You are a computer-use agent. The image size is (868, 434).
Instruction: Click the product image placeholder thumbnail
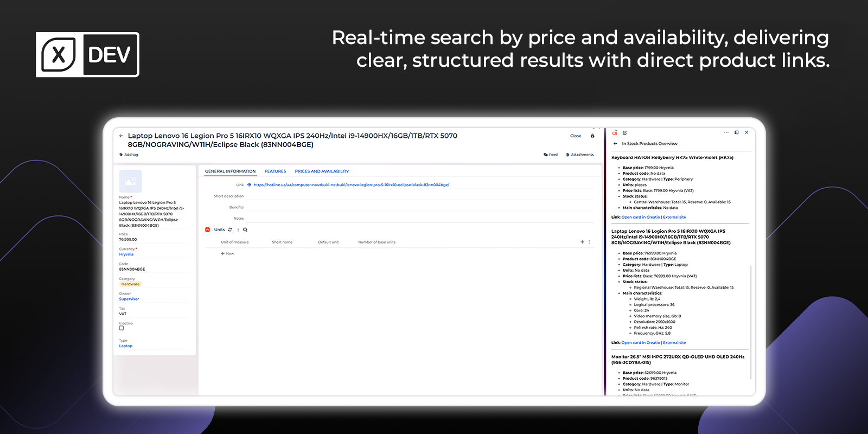(x=130, y=181)
